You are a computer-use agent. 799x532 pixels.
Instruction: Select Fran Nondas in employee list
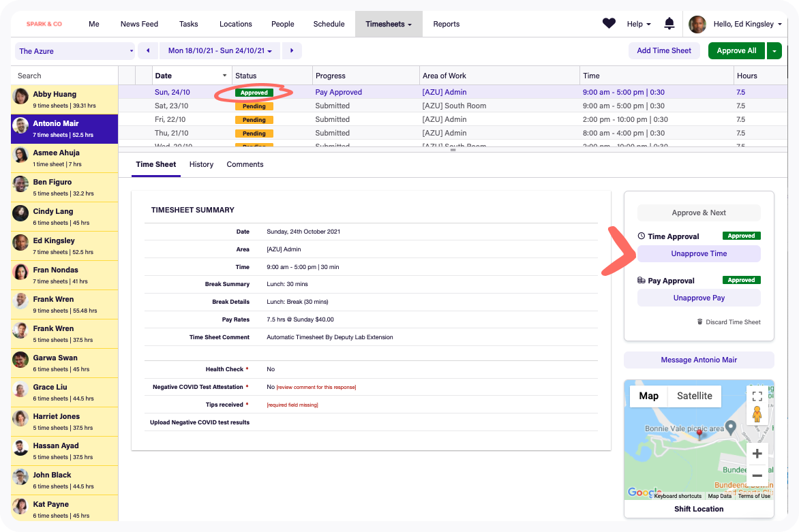tap(65, 275)
